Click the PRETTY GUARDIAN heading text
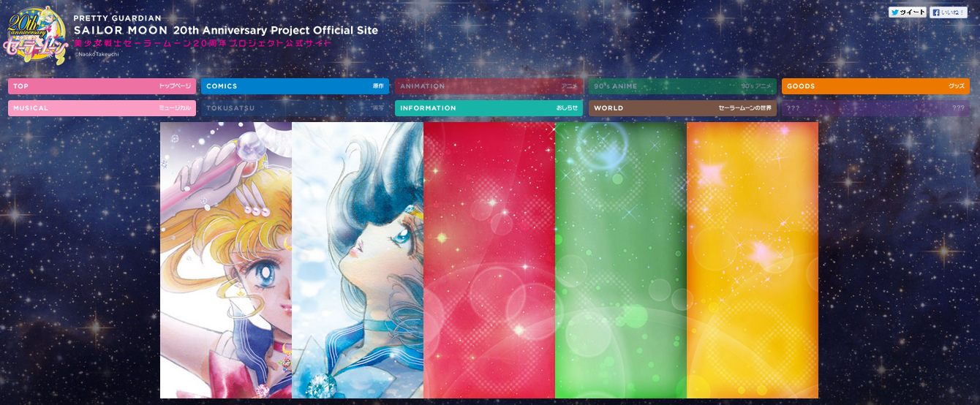Image resolution: width=980 pixels, height=405 pixels. click(118, 18)
